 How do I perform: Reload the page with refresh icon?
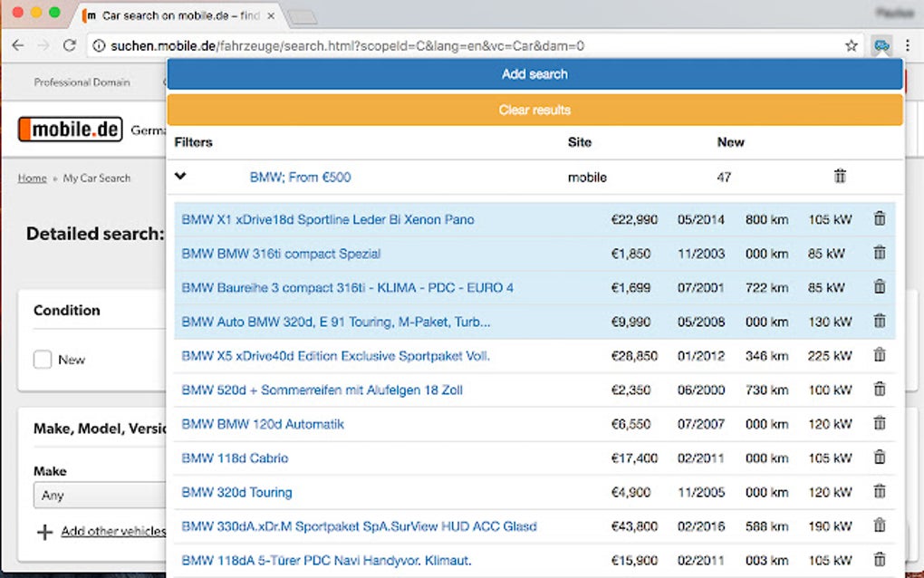(x=70, y=45)
